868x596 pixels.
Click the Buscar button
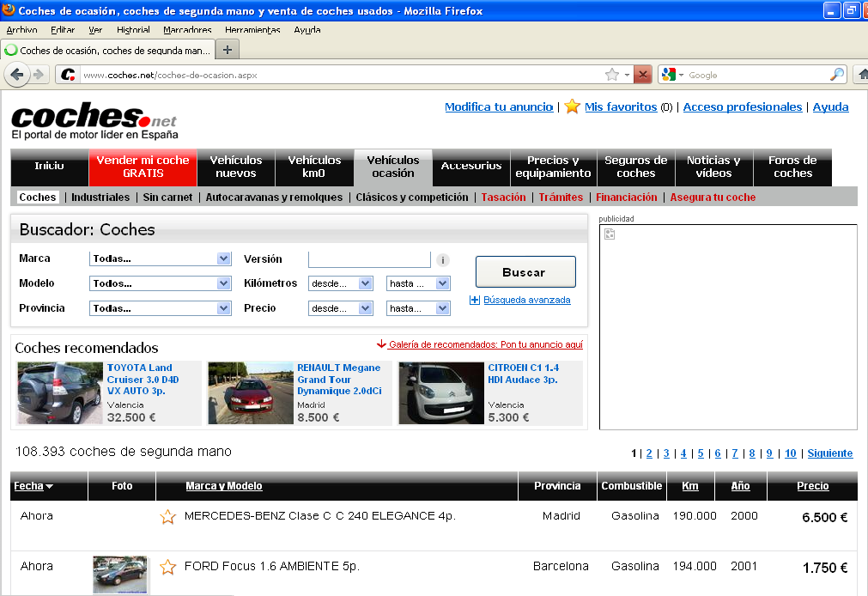(x=525, y=272)
